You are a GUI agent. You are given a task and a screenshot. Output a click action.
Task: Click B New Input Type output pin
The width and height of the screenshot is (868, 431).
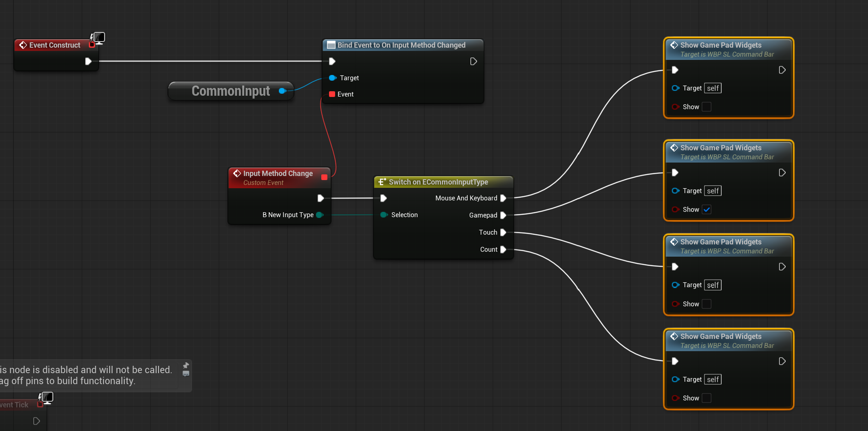click(x=320, y=215)
